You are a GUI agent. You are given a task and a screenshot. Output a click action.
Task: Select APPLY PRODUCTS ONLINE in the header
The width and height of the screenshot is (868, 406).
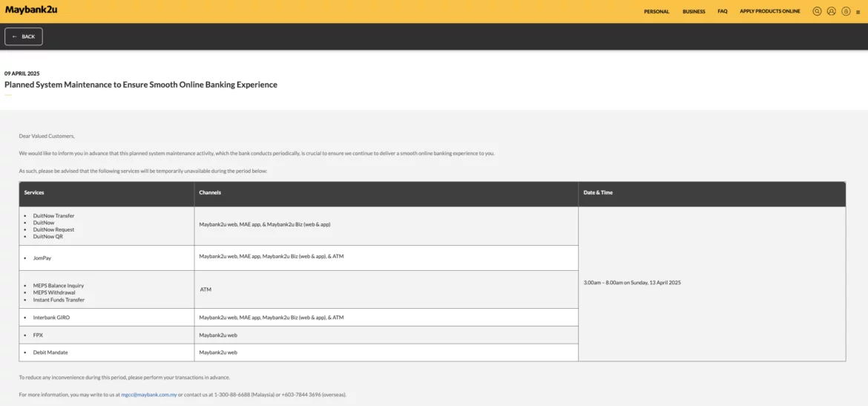[770, 12]
